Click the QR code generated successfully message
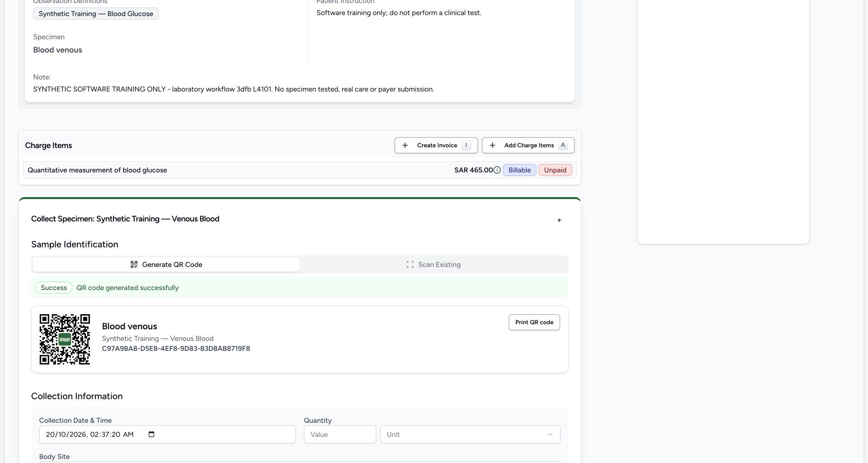868x463 pixels. (128, 288)
